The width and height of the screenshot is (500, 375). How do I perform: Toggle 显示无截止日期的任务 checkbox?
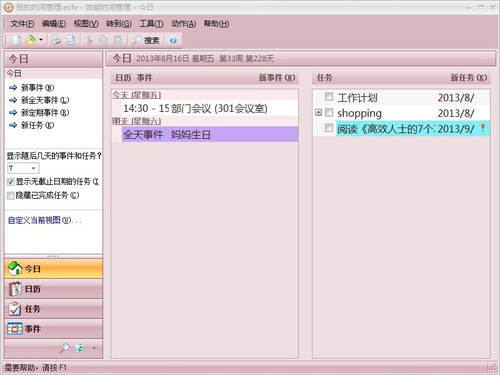click(x=11, y=182)
